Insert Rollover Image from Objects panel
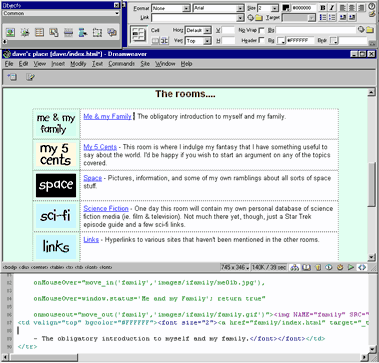Image resolution: width=379 pixels, height=363 pixels. click(25, 32)
